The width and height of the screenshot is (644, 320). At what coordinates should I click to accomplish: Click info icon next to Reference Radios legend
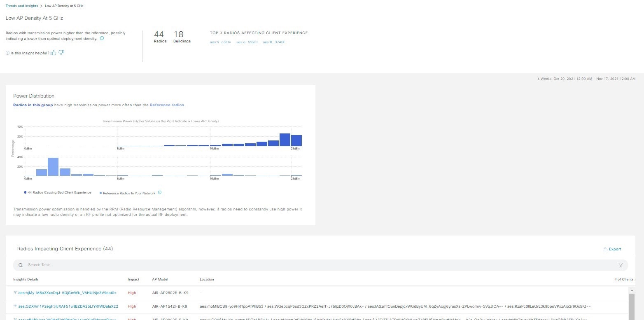160,192
